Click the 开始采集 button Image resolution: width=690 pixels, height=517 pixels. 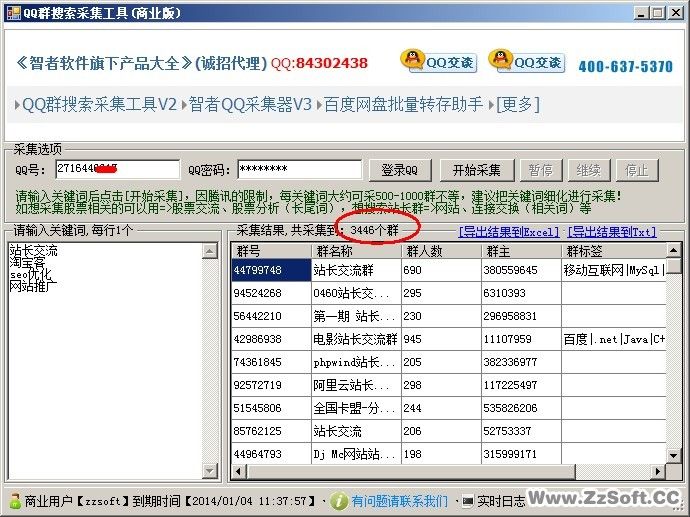click(x=477, y=170)
